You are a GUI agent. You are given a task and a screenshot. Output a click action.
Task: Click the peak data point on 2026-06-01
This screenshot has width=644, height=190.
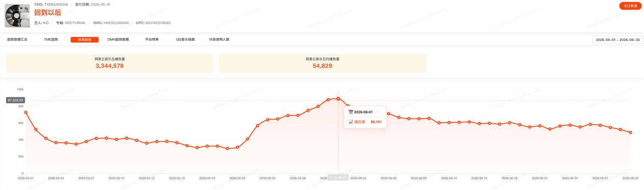(x=338, y=99)
